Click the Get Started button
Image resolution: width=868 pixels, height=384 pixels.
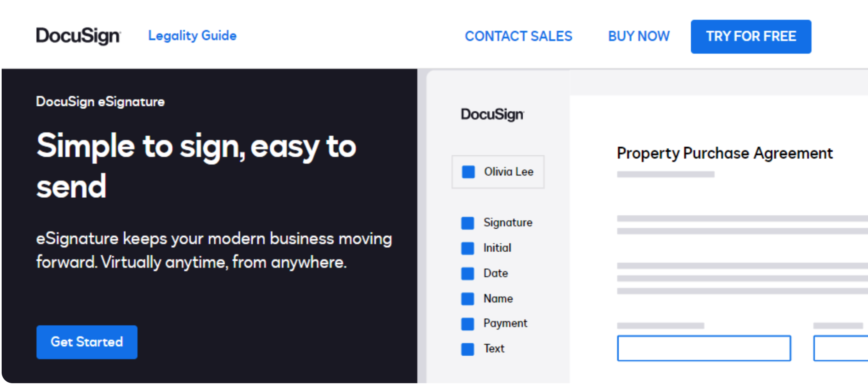coord(87,342)
